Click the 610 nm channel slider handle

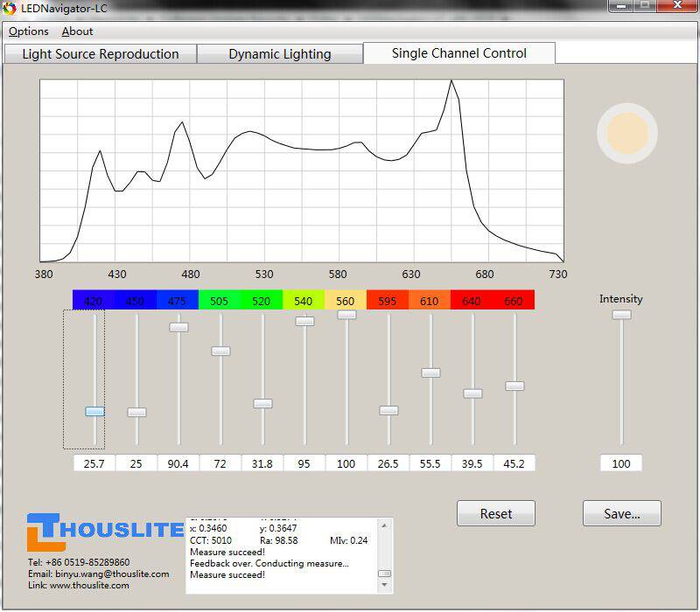430,372
